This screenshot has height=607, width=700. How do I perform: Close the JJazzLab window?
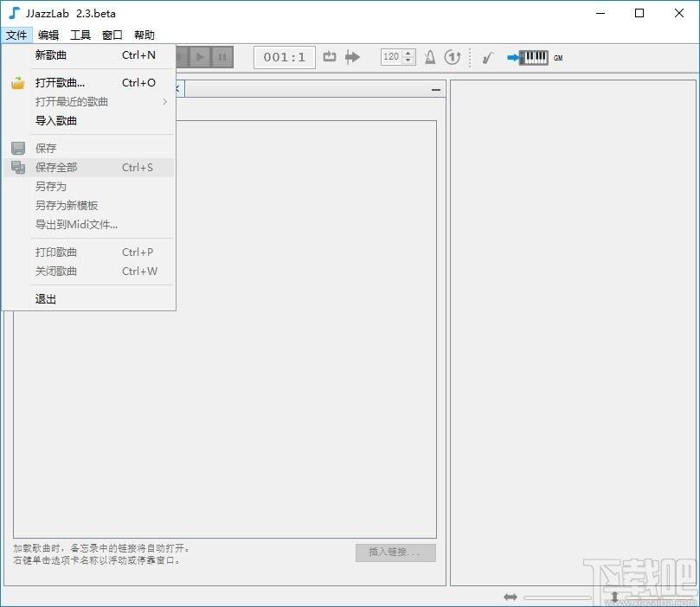(x=679, y=13)
